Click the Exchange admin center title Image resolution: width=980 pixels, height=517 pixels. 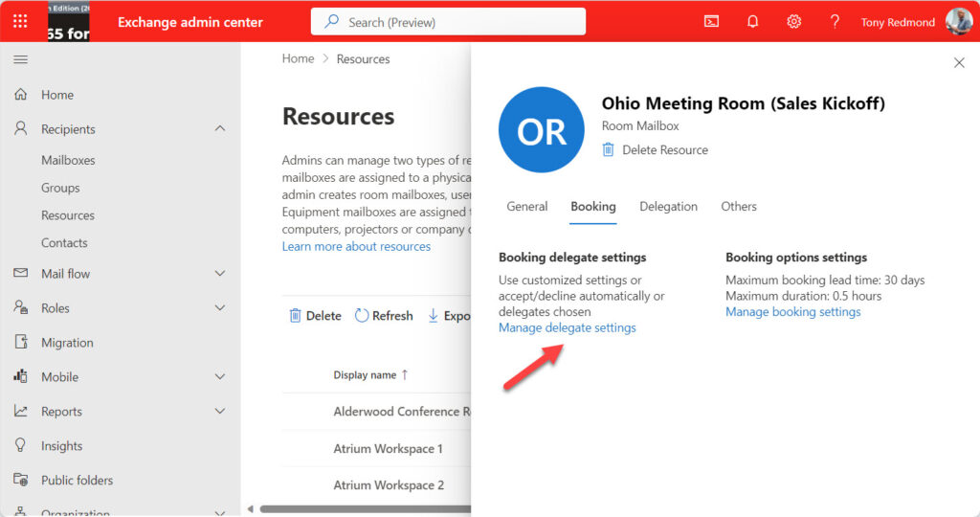click(x=190, y=22)
